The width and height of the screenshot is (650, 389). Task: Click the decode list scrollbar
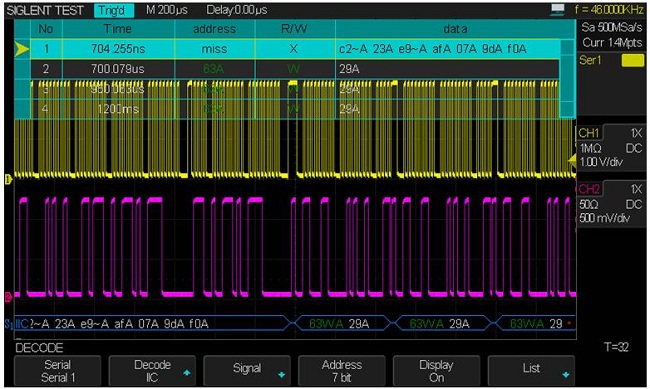567,79
